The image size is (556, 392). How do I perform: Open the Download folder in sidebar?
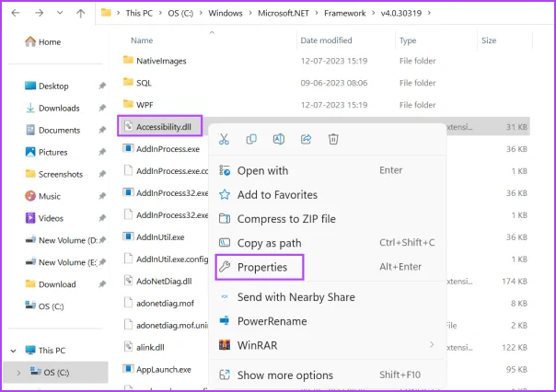point(51,284)
